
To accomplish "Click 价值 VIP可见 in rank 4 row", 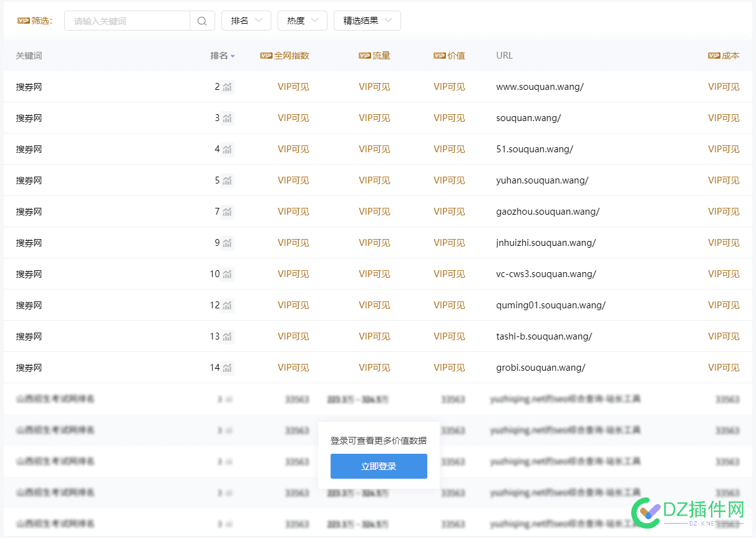I will click(x=449, y=149).
